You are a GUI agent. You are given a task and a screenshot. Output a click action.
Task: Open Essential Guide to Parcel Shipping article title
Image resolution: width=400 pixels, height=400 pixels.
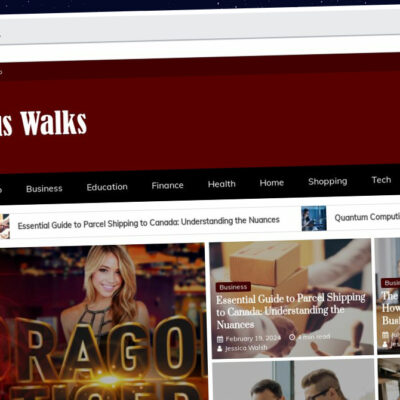tap(291, 311)
